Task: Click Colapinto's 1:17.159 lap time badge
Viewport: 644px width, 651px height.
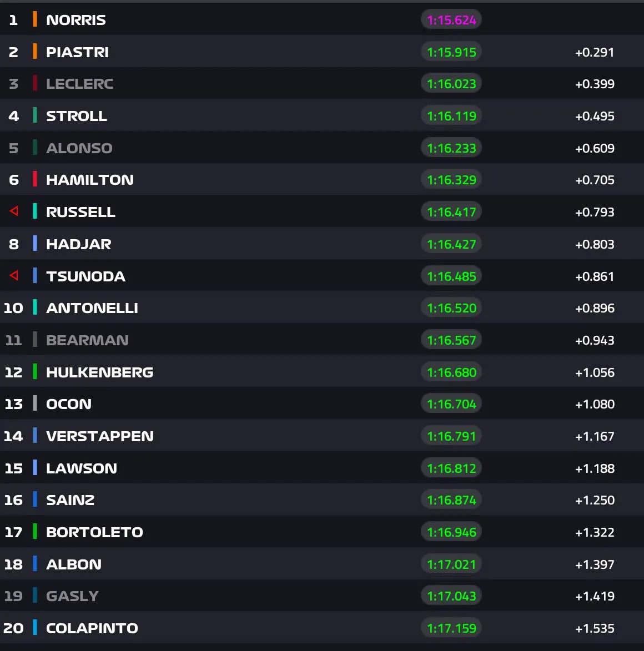Action: (x=451, y=628)
